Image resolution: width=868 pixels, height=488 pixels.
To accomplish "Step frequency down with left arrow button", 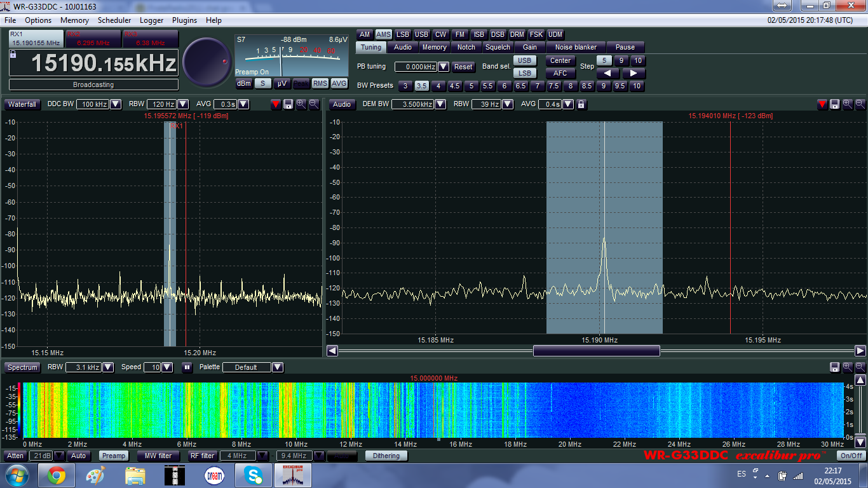I will click(x=607, y=73).
